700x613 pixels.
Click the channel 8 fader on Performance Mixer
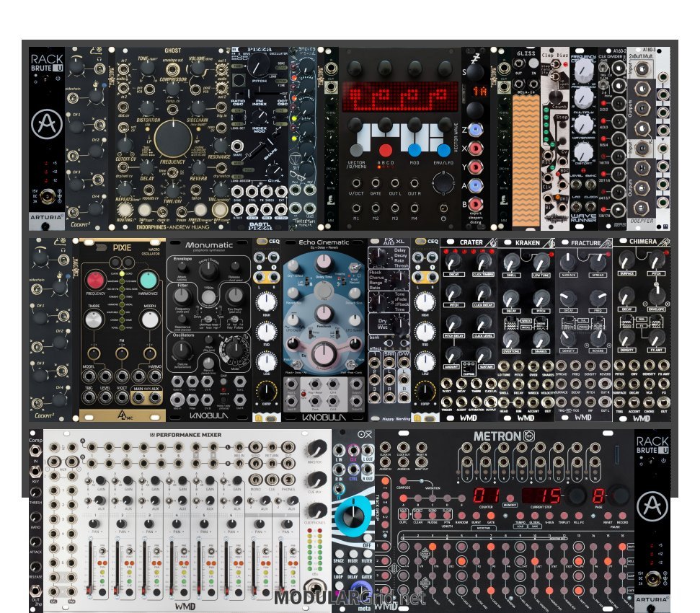[x=281, y=568]
